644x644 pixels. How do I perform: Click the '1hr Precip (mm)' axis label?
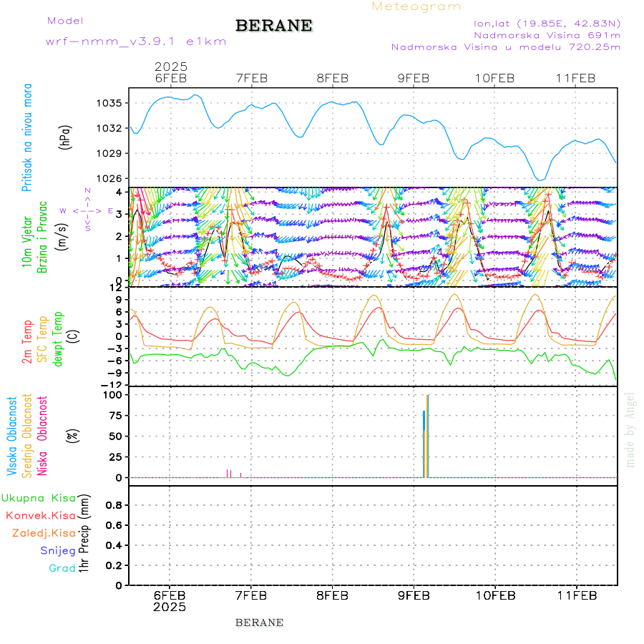pyautogui.click(x=84, y=533)
